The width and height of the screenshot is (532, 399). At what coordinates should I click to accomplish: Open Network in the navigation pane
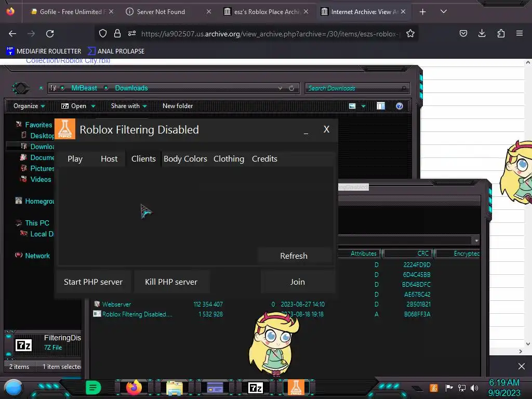click(37, 256)
